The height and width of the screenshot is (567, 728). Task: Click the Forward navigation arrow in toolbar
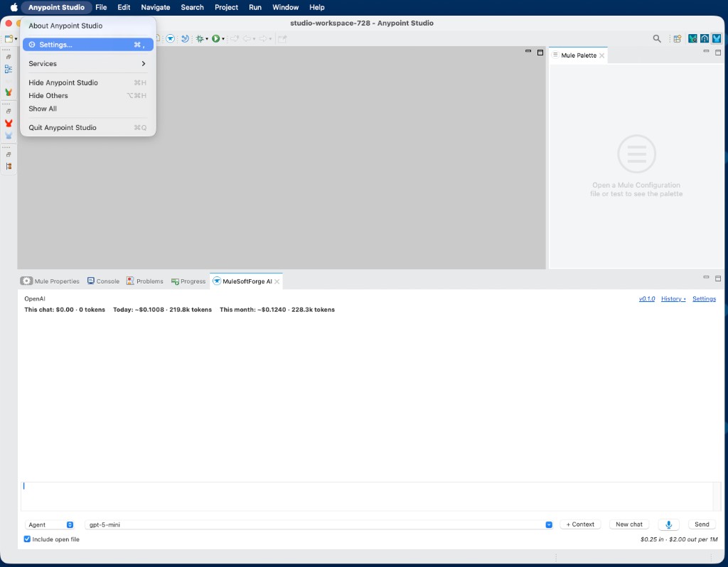[x=263, y=38]
